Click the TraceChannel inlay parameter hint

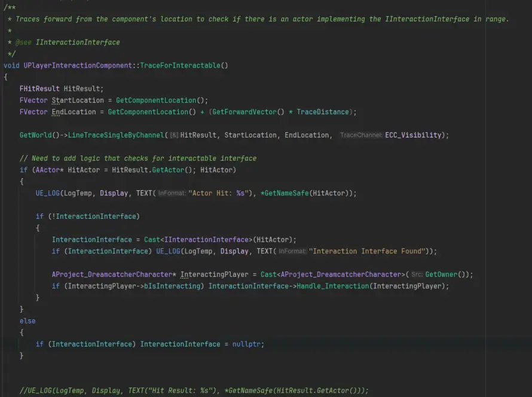pyautogui.click(x=360, y=135)
